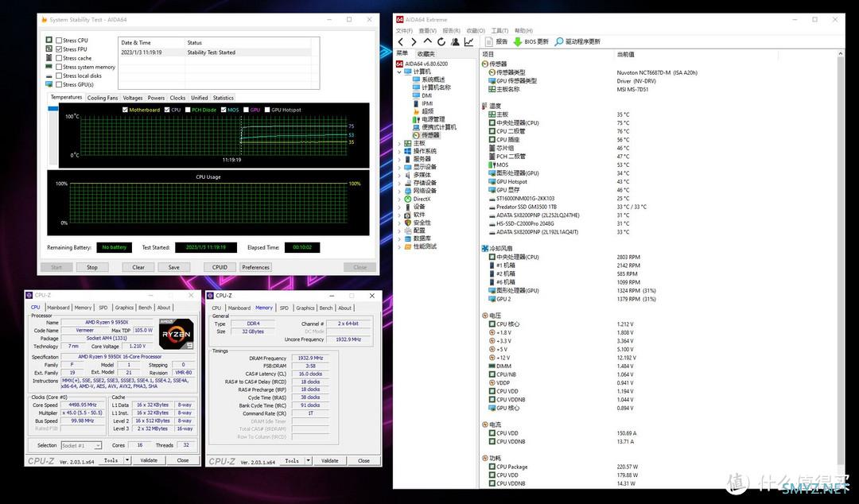Viewport: 859px width, 504px height.
Task: Click the 报告 report icon in AIDA64 toolbar
Action: (489, 41)
